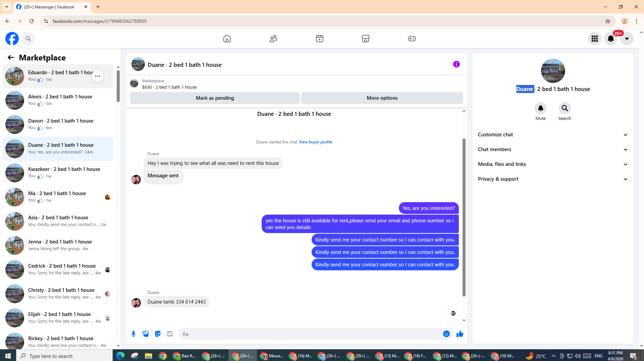
Task: Open the Facebook menu grid icon
Action: click(595, 39)
